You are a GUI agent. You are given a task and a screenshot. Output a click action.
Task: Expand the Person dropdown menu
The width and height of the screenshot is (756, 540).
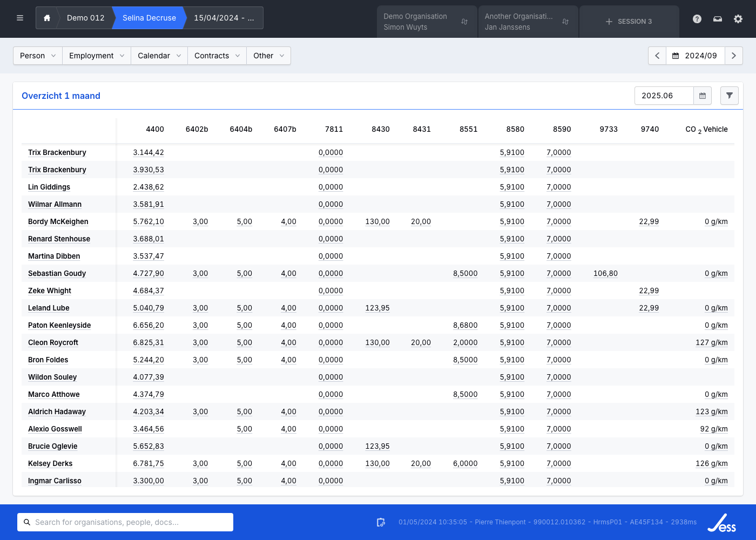coord(38,56)
